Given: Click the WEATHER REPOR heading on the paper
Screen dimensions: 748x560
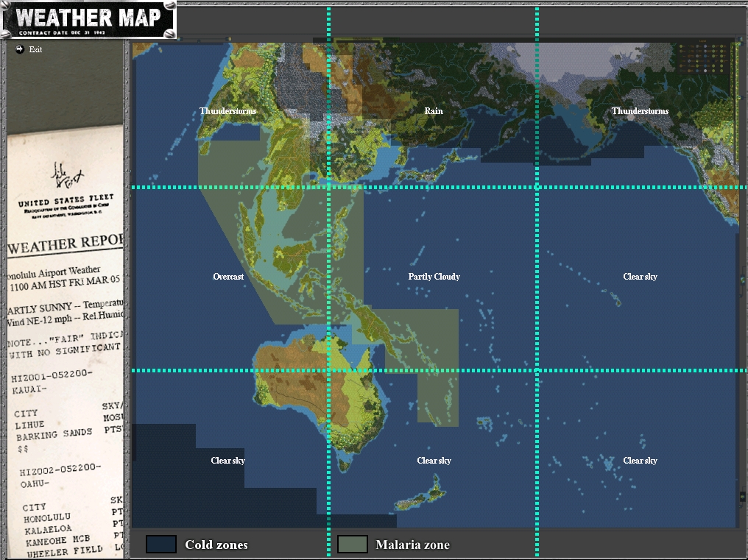Looking at the screenshot, I should point(66,244).
